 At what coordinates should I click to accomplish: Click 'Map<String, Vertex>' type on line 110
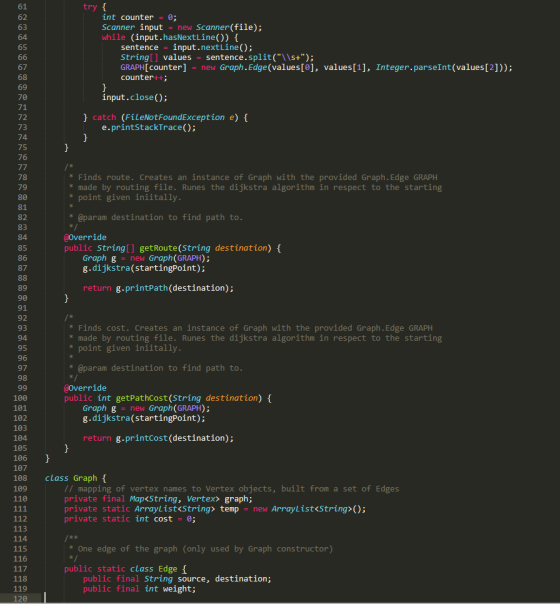tap(174, 499)
